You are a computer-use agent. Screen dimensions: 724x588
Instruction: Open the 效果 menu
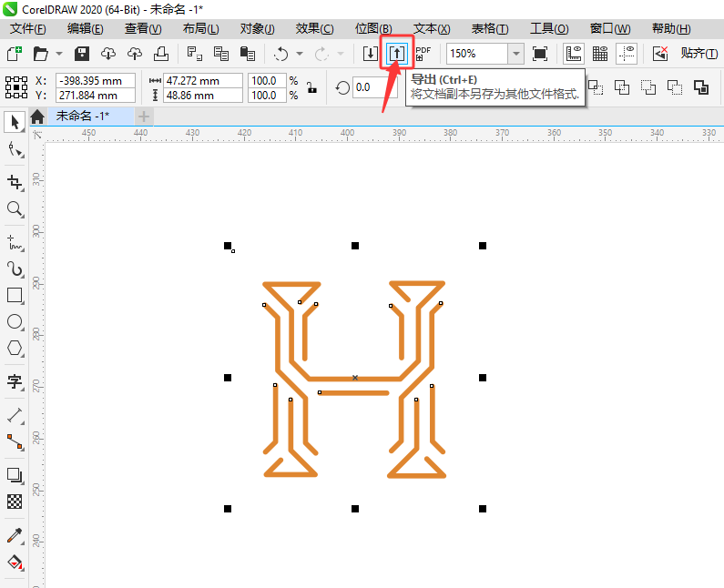tap(314, 28)
